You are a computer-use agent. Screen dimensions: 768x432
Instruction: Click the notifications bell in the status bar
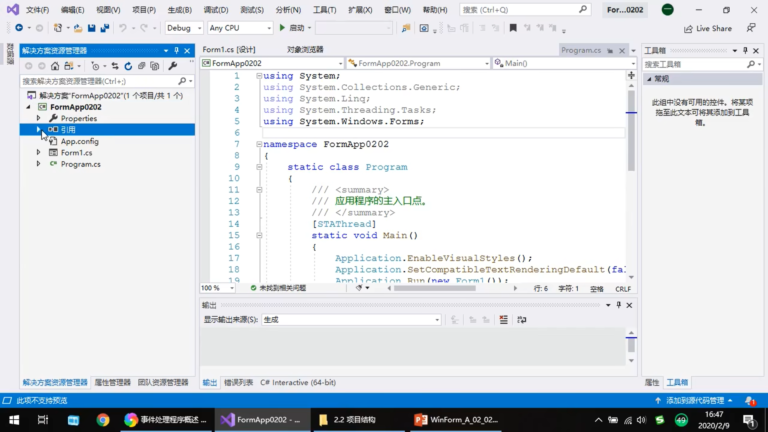click(750, 401)
